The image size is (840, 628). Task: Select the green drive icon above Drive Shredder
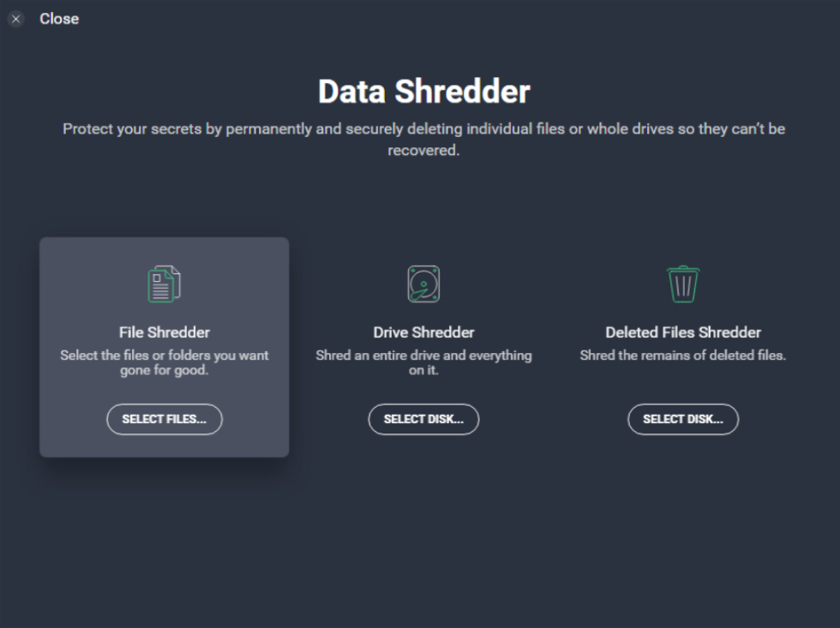pos(423,284)
